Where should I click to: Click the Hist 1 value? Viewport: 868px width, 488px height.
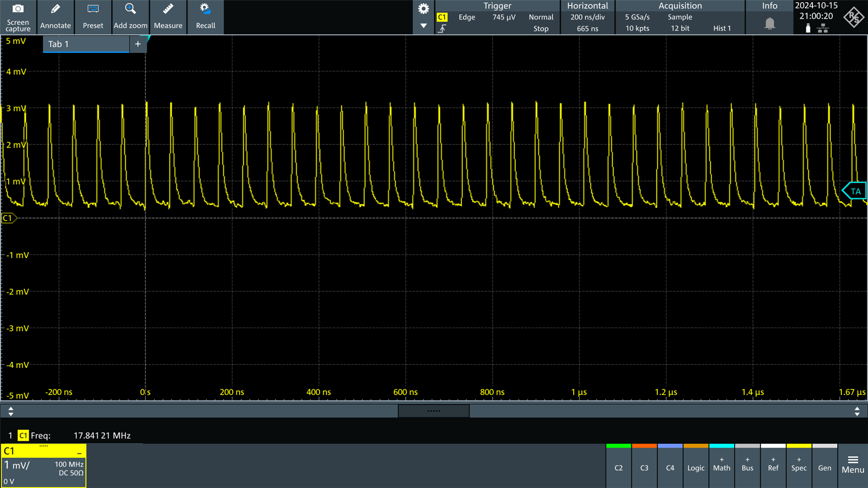pyautogui.click(x=722, y=29)
